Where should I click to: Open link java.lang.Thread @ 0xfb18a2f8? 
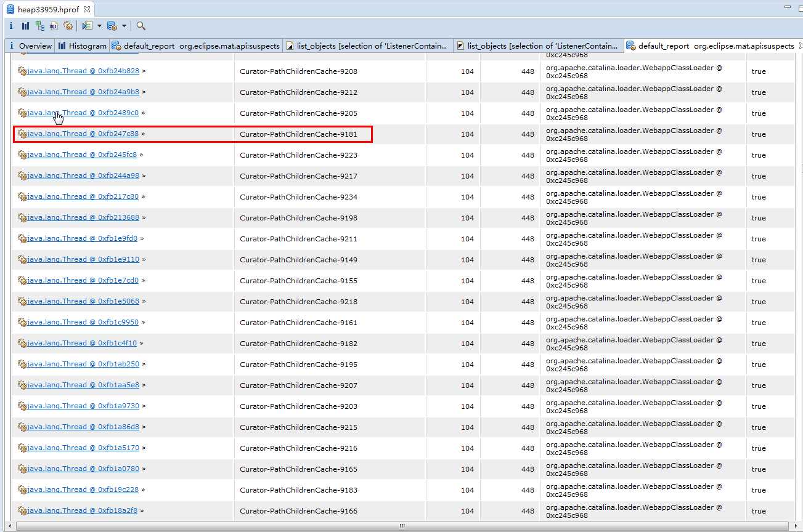(82, 510)
